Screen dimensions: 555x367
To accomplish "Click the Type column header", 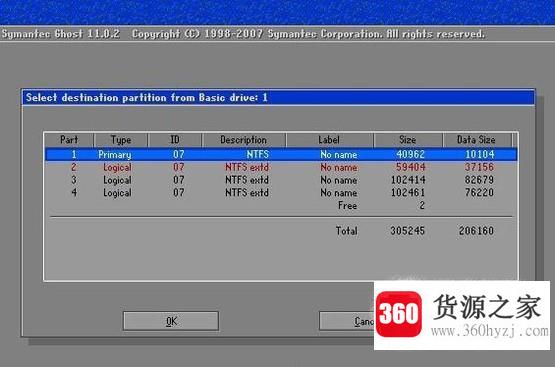I will point(121,140).
